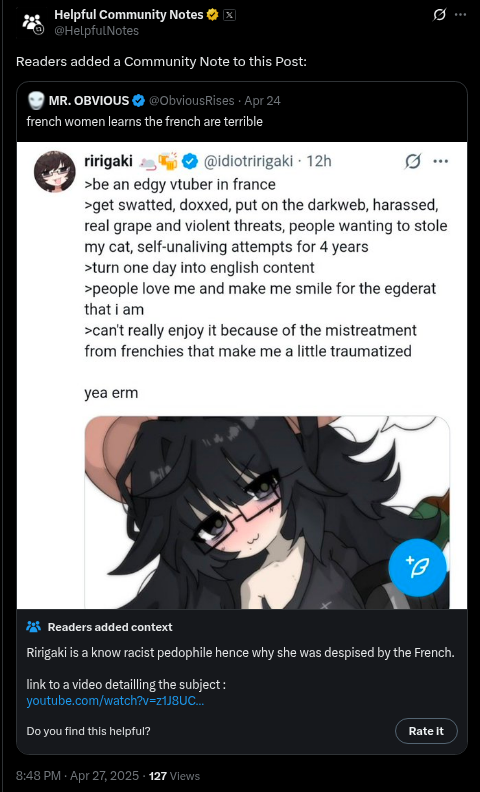Tap the blue compose post floating button
480x792 pixels.
pyautogui.click(x=417, y=568)
